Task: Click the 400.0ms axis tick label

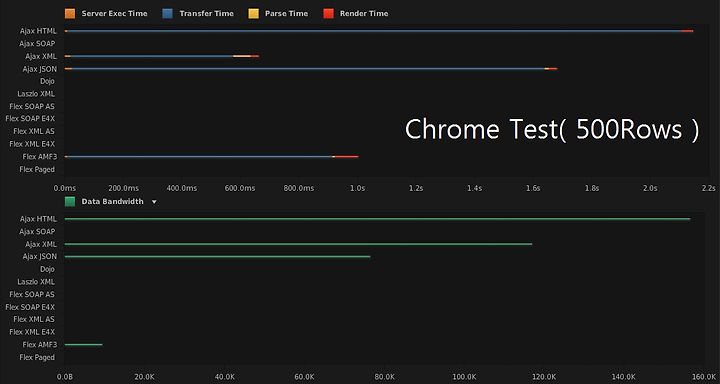Action: tap(182, 188)
